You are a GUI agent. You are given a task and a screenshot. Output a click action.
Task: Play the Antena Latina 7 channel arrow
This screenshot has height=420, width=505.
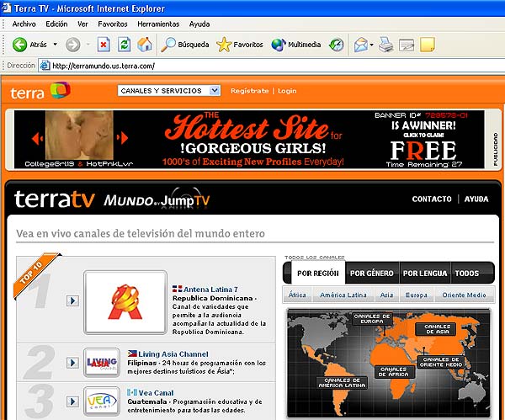[72, 300]
